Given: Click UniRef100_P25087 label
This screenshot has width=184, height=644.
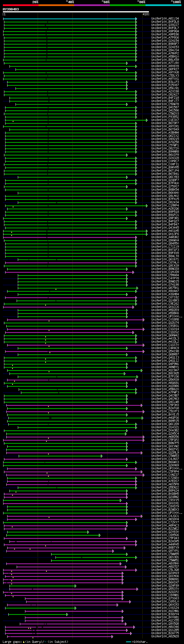Looking at the screenshot, I should (x=165, y=85).
